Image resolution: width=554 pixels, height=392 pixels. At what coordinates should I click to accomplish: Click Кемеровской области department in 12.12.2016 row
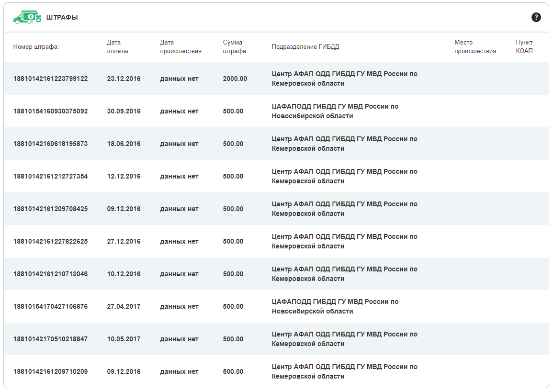pos(344,176)
